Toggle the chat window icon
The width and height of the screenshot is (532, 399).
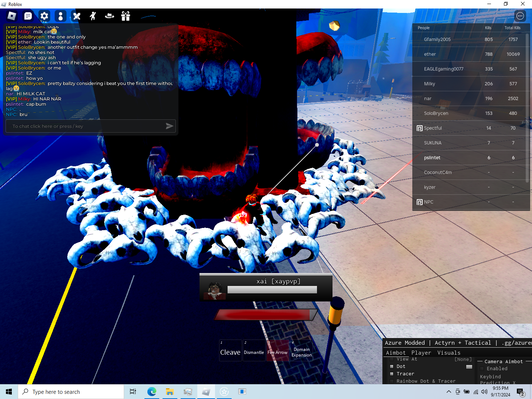pyautogui.click(x=28, y=16)
